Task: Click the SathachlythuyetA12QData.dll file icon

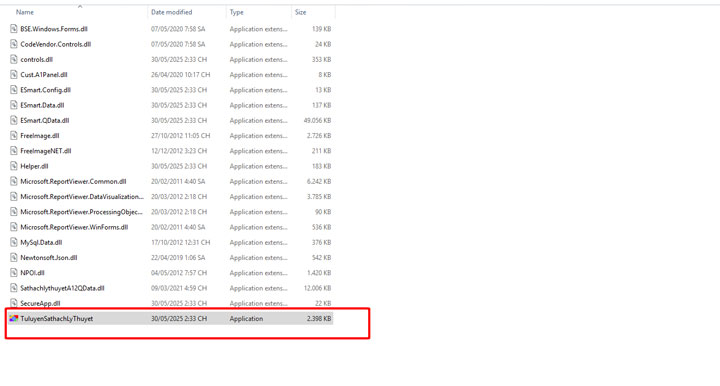Action: click(14, 288)
